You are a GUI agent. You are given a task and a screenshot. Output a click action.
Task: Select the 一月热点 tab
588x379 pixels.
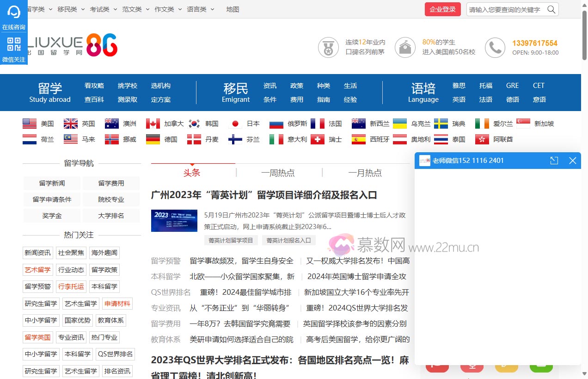tap(364, 173)
